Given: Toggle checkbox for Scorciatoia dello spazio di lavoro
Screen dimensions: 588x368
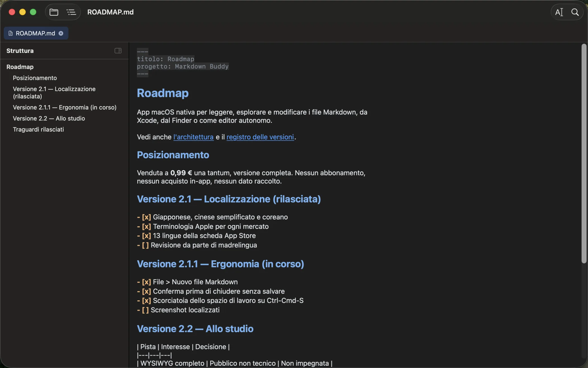Looking at the screenshot, I should point(146,301).
